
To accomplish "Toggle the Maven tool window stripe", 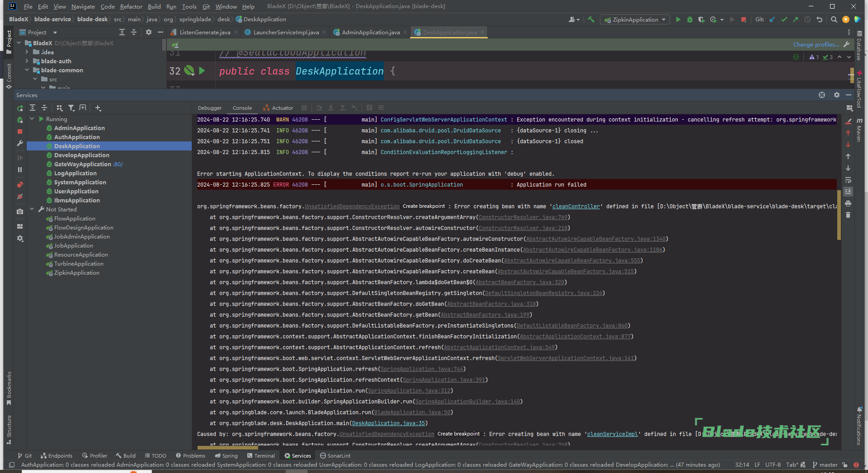I will (x=859, y=130).
